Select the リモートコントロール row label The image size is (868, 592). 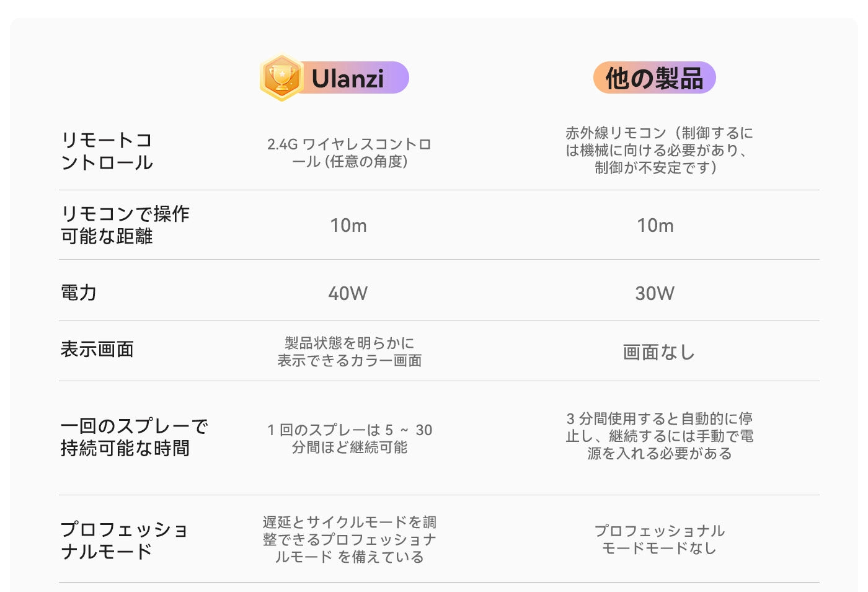(x=107, y=151)
